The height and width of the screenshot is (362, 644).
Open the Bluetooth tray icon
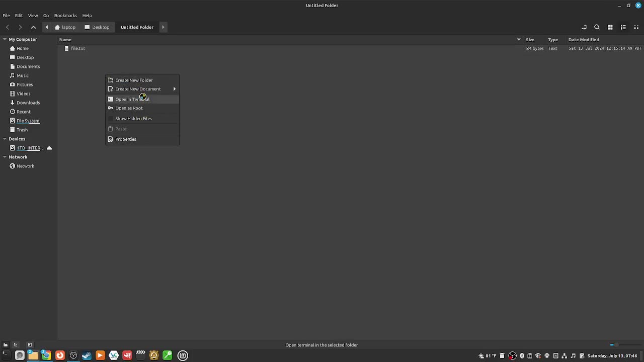click(x=522, y=356)
